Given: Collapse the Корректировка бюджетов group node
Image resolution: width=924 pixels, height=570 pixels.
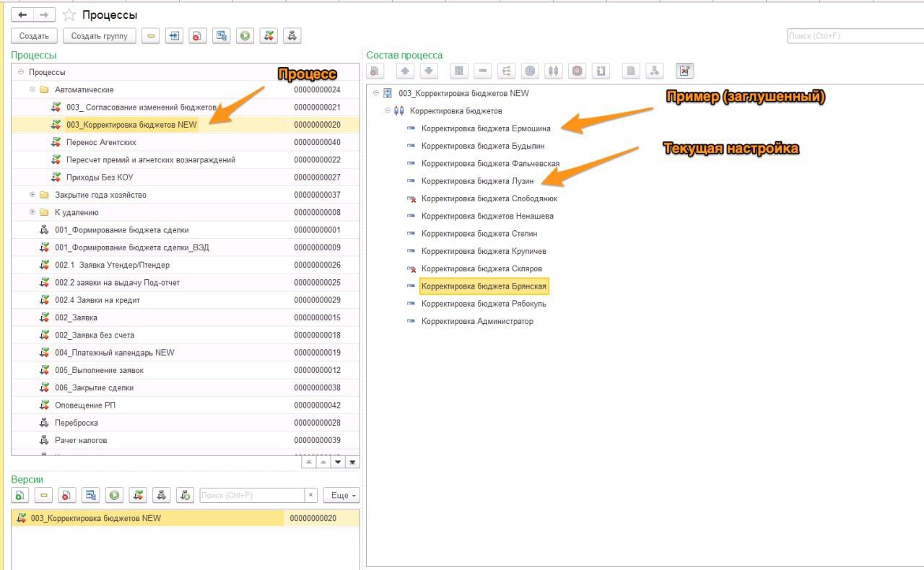Looking at the screenshot, I should (x=388, y=111).
